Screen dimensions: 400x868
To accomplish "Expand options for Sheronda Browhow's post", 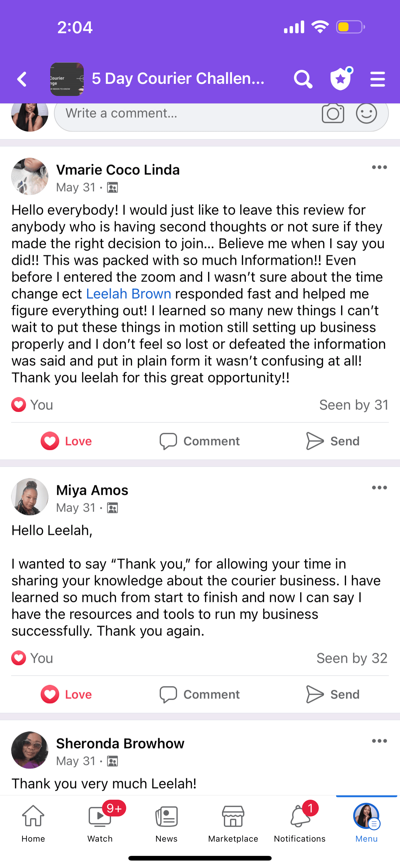I will point(380,741).
